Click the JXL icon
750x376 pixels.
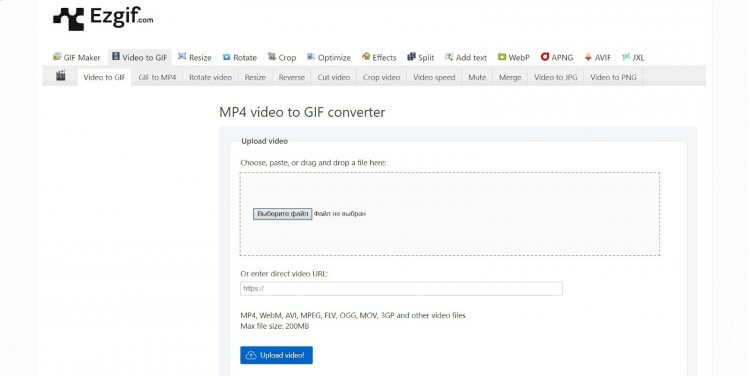[x=626, y=56]
